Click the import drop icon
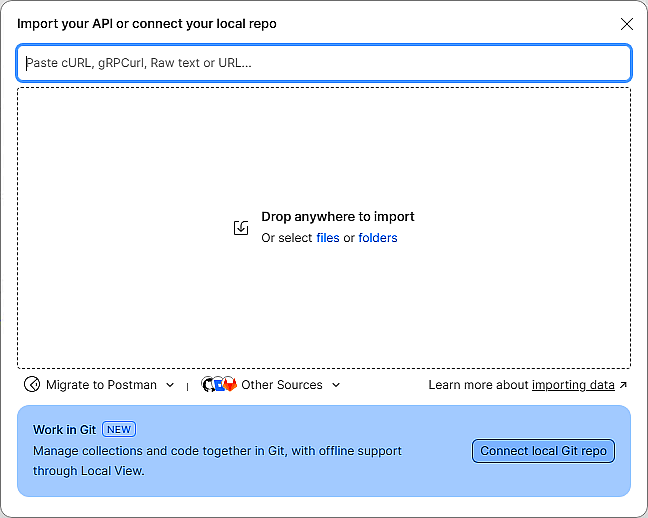This screenshot has width=648, height=518. (x=241, y=228)
